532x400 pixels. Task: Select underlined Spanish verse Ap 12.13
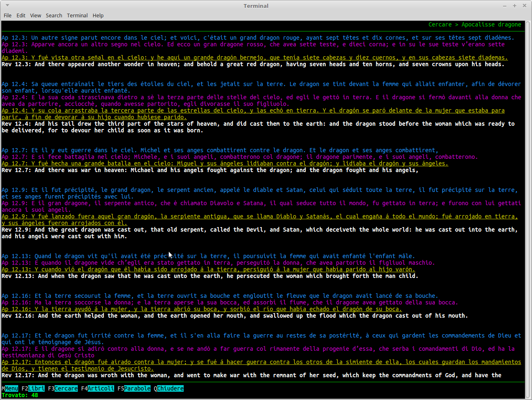(208, 269)
